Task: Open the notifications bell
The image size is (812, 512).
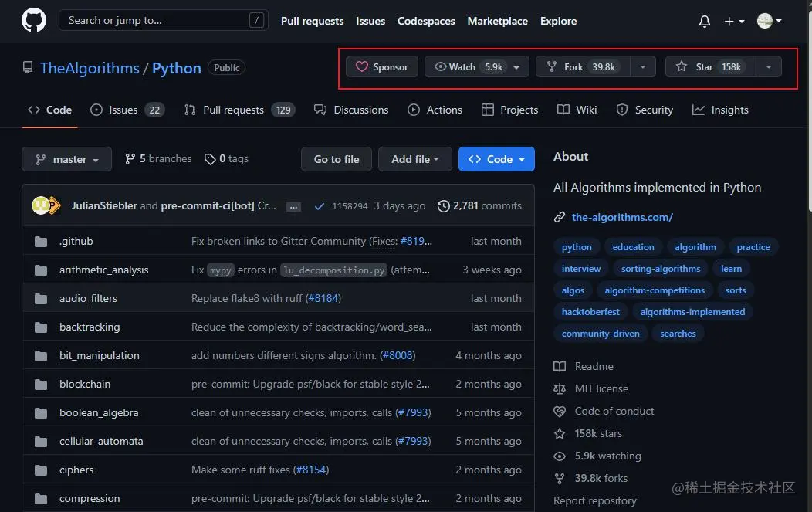Action: 704,22
